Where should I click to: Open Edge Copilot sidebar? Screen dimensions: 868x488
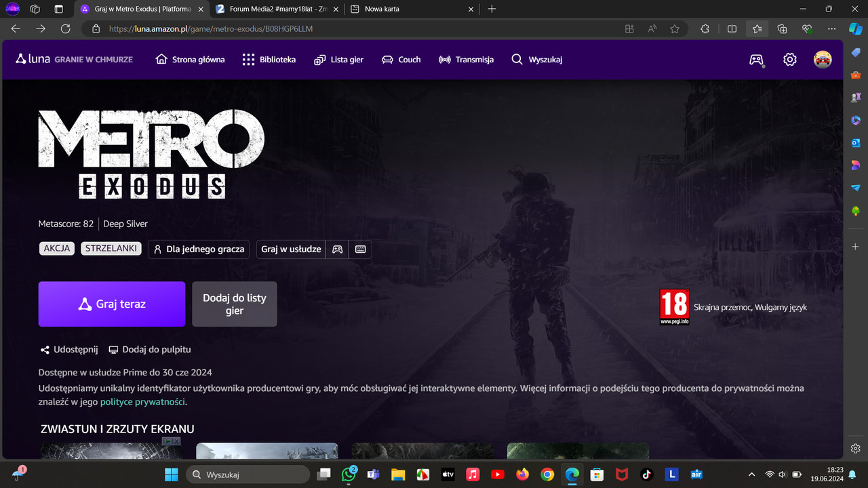(855, 29)
